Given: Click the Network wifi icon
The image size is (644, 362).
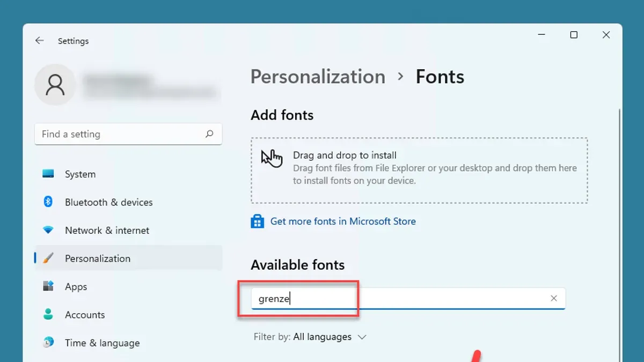Looking at the screenshot, I should click(x=48, y=230).
